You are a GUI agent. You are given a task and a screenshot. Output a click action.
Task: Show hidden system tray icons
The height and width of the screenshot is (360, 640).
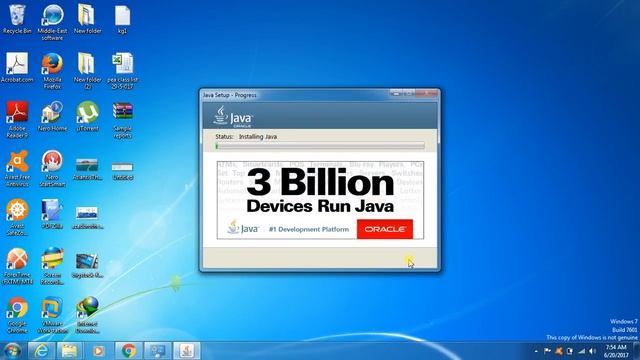click(x=536, y=351)
